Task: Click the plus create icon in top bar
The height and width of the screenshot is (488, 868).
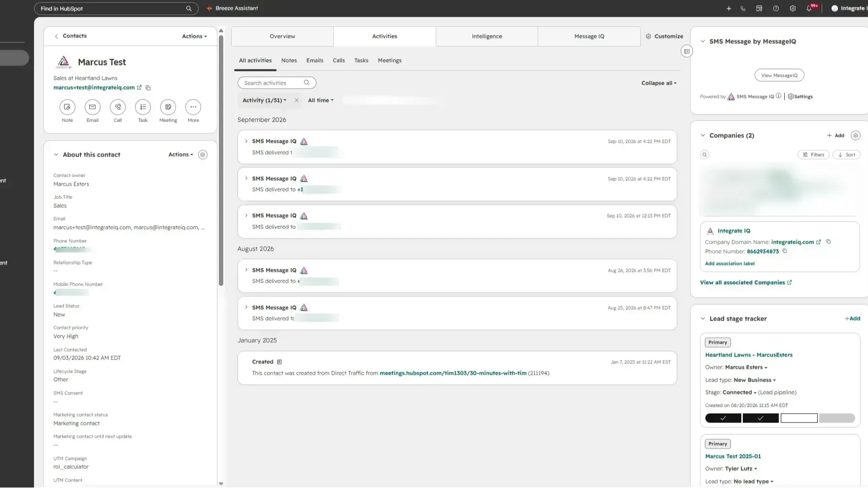Action: (729, 8)
